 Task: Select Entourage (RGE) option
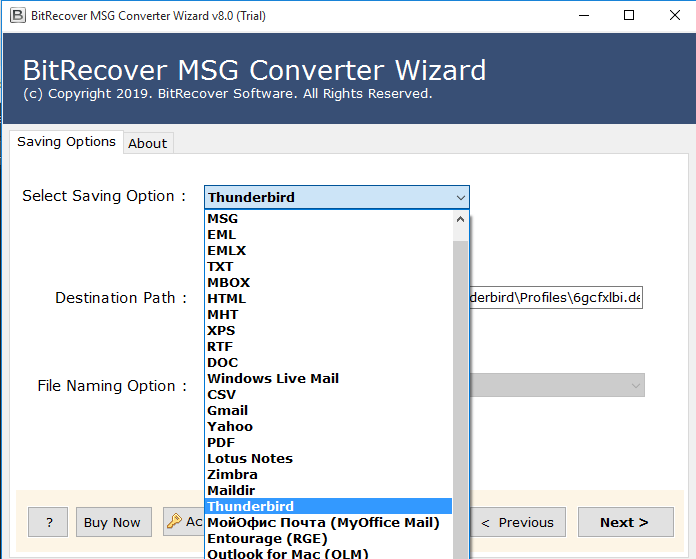[328, 538]
